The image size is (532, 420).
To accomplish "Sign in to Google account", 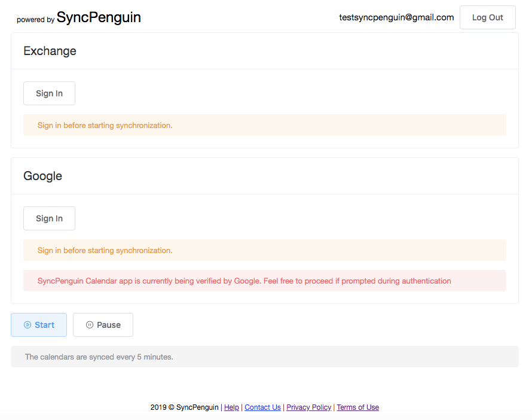I will [49, 218].
